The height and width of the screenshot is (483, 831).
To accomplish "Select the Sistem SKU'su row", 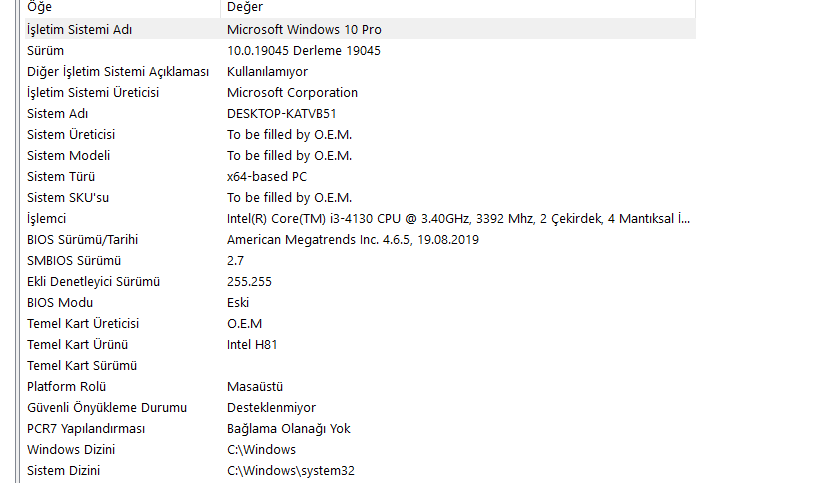I will [68, 197].
